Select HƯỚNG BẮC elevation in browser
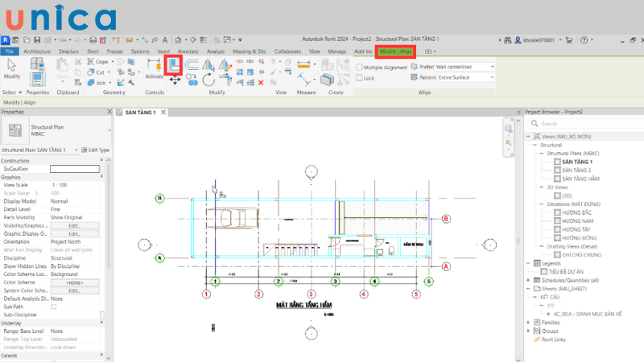The height and width of the screenshot is (362, 644). (x=576, y=212)
